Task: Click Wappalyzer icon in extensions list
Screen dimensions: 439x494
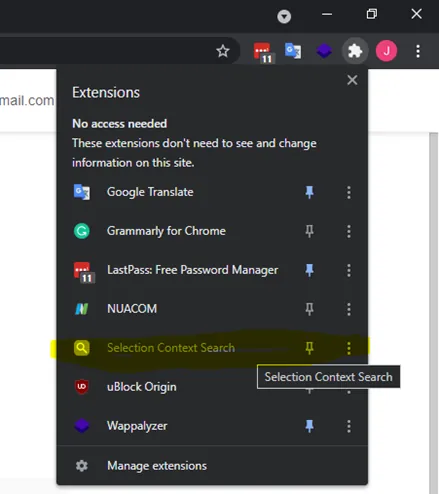Action: pos(82,426)
